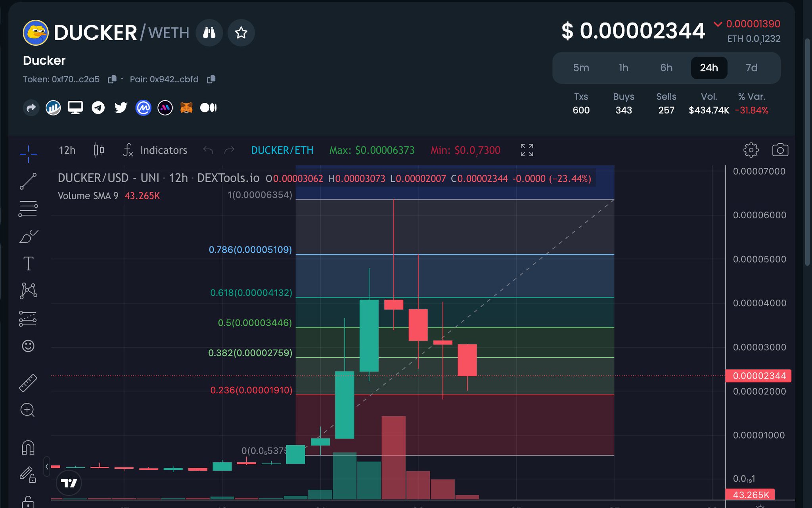This screenshot has width=812, height=508.
Task: Click the DUCKER/USD - UNI chart title legend
Action: click(x=159, y=178)
